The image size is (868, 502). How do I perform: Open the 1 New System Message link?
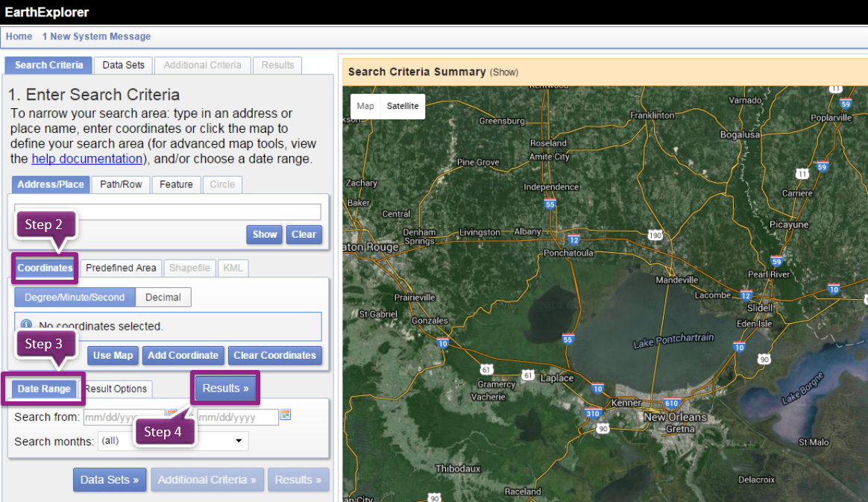click(x=96, y=36)
